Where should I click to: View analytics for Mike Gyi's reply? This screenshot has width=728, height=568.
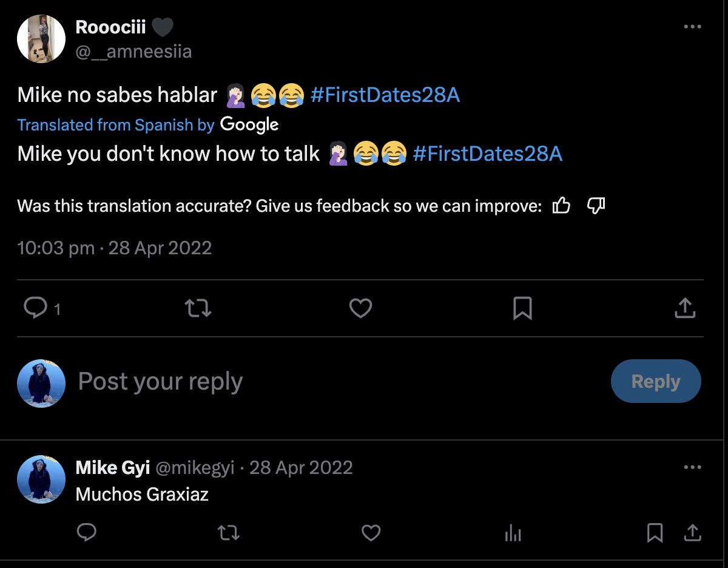coord(513,533)
